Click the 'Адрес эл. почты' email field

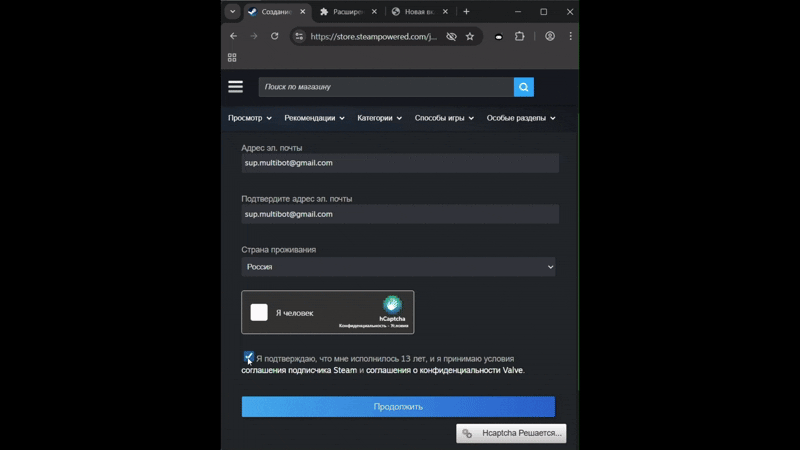[x=400, y=163]
